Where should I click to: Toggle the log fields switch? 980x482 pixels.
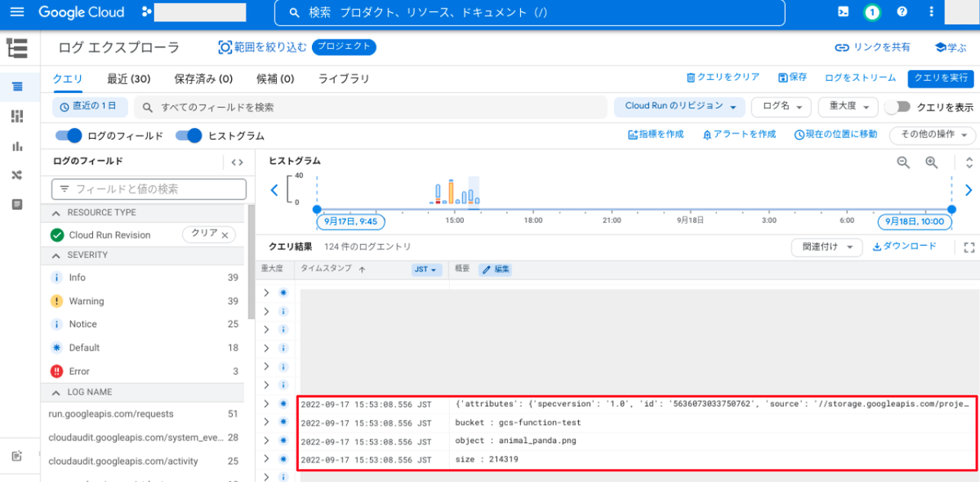click(x=69, y=136)
